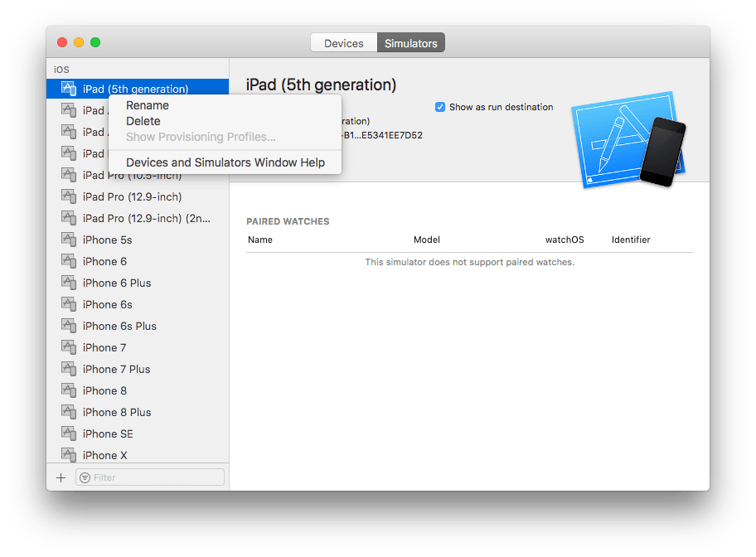This screenshot has height=557, width=756.
Task: Click the simulator icon beside iPhone 6s
Action: point(69,304)
